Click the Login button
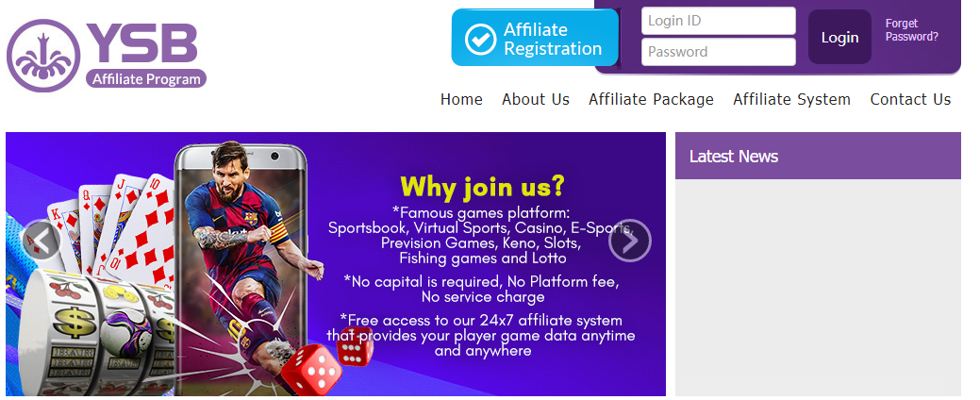This screenshot has width=980, height=400. (x=839, y=37)
